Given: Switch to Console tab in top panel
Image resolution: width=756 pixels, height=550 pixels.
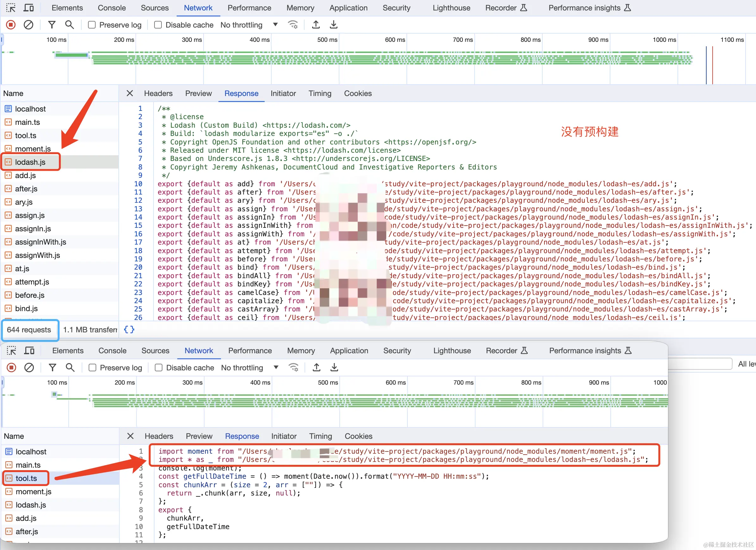Looking at the screenshot, I should [x=112, y=8].
